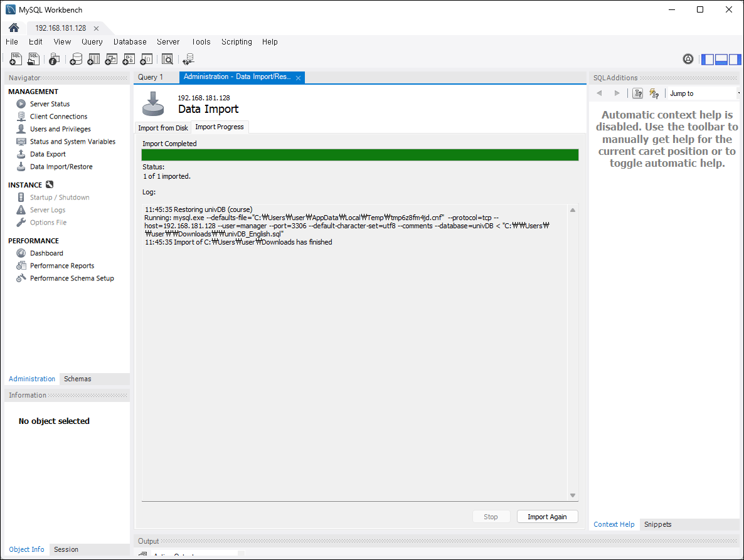744x560 pixels.
Task: Click the "1 of 1 imported." status text
Action: [166, 176]
